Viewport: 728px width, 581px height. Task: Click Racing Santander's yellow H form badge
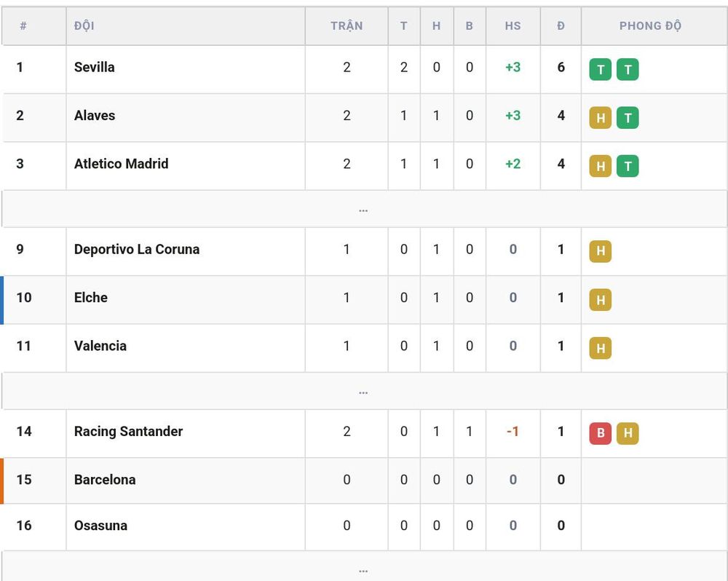[628, 433]
